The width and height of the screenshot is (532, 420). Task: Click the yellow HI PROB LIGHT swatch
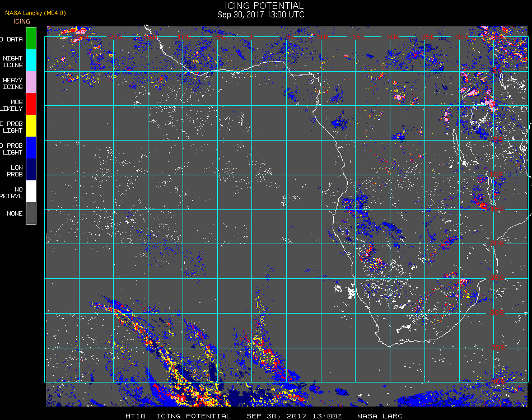pos(31,125)
